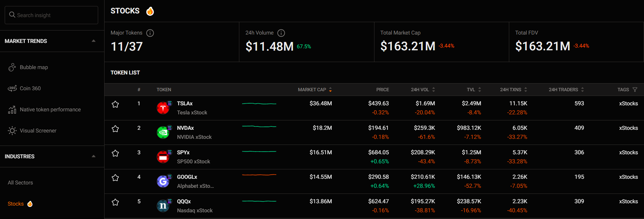Screen dimensions: 644x219
Task: Open Native token performance
Action: click(50, 110)
